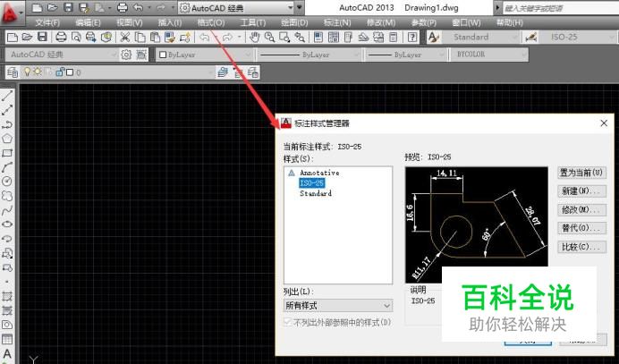The width and height of the screenshot is (619, 364).
Task: Select the Rectangle draw tool
Action: 7,153
